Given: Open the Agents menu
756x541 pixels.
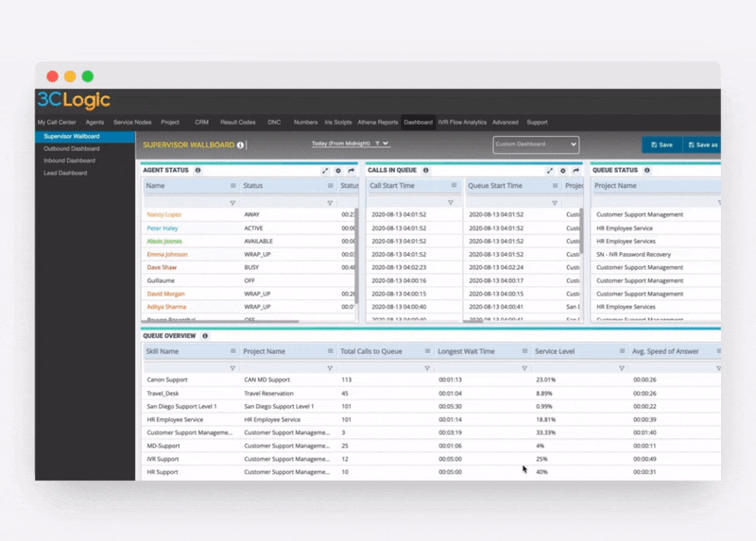Looking at the screenshot, I should tap(94, 123).
